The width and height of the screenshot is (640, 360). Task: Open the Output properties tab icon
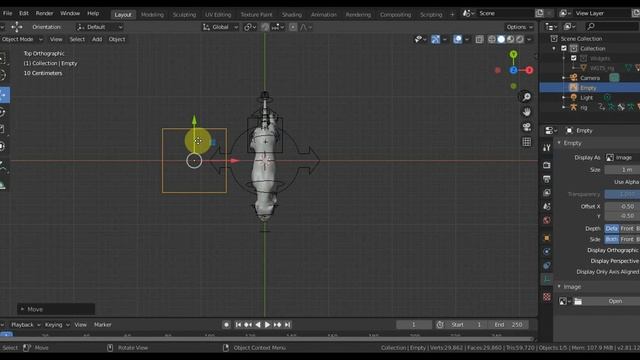[x=547, y=179]
